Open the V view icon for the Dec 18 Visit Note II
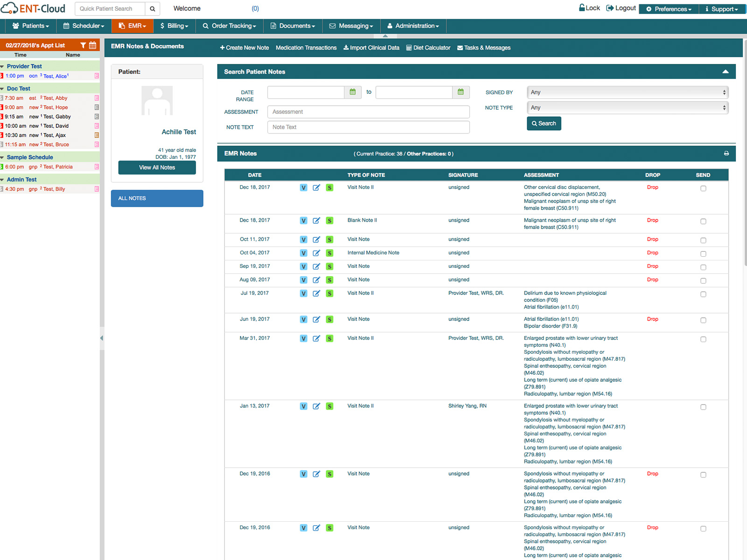747x560 pixels. click(x=303, y=188)
